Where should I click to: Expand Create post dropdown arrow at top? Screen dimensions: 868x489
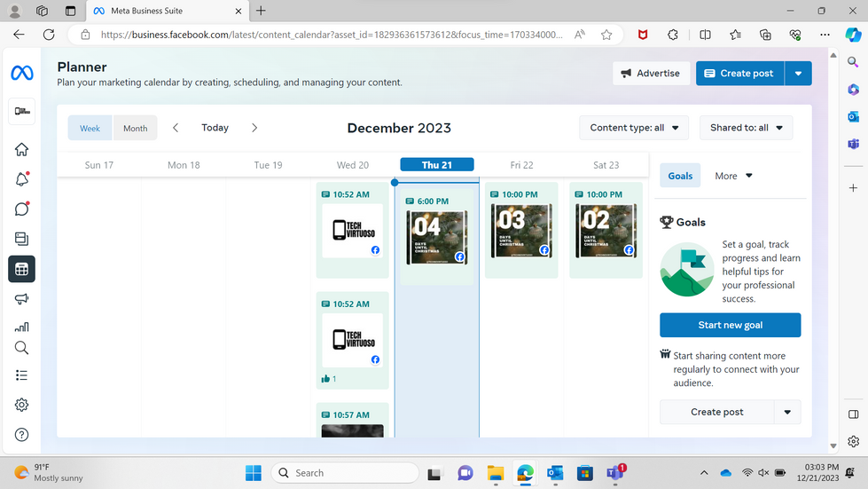[798, 73]
